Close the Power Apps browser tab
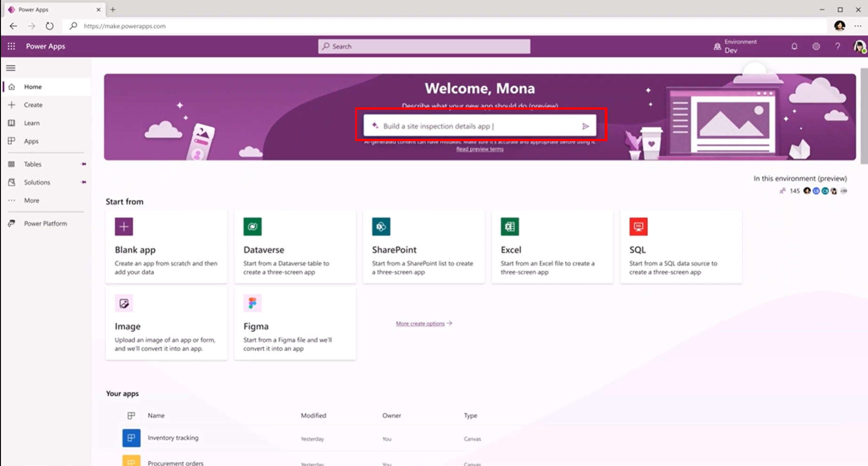This screenshot has height=466, width=868. (98, 9)
